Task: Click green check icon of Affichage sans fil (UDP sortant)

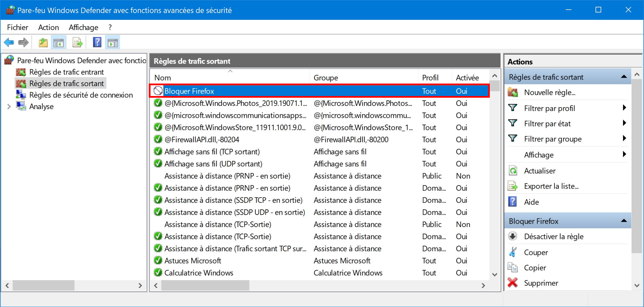Action: (158, 163)
